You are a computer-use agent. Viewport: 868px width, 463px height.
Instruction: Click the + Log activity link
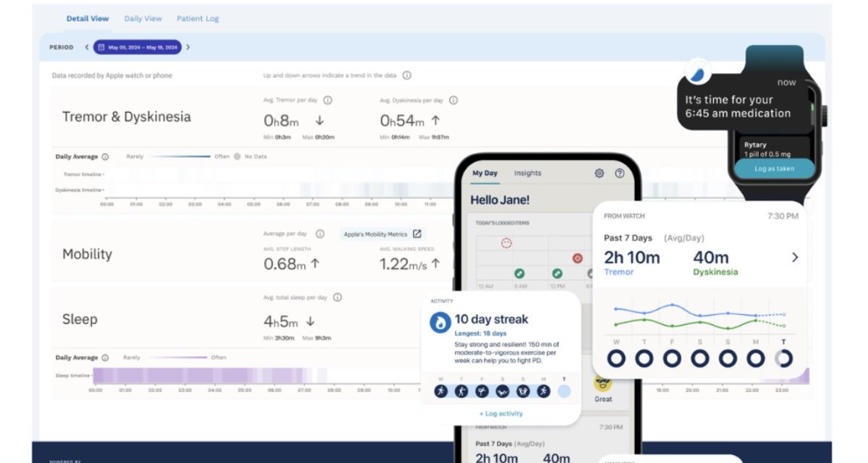pyautogui.click(x=501, y=414)
